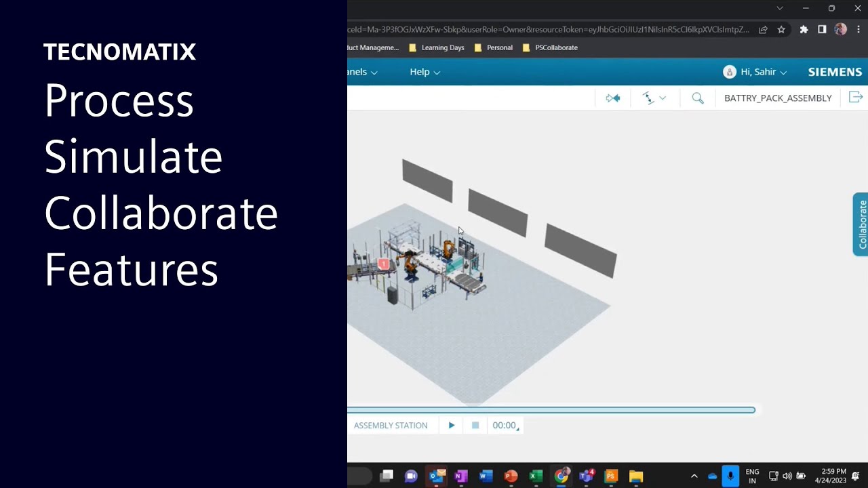The image size is (868, 488).
Task: Open Word from the taskbar
Action: [x=486, y=476]
